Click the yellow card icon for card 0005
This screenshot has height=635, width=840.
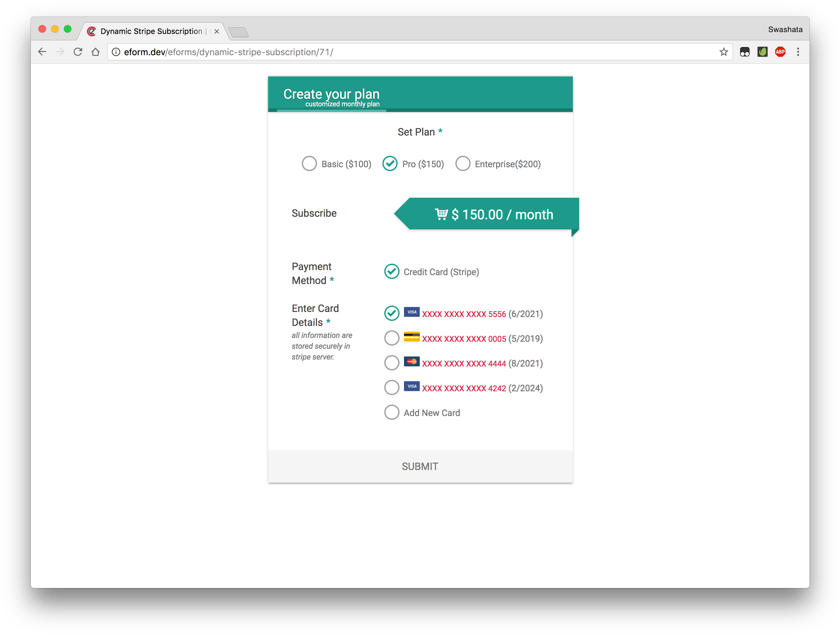pyautogui.click(x=411, y=337)
